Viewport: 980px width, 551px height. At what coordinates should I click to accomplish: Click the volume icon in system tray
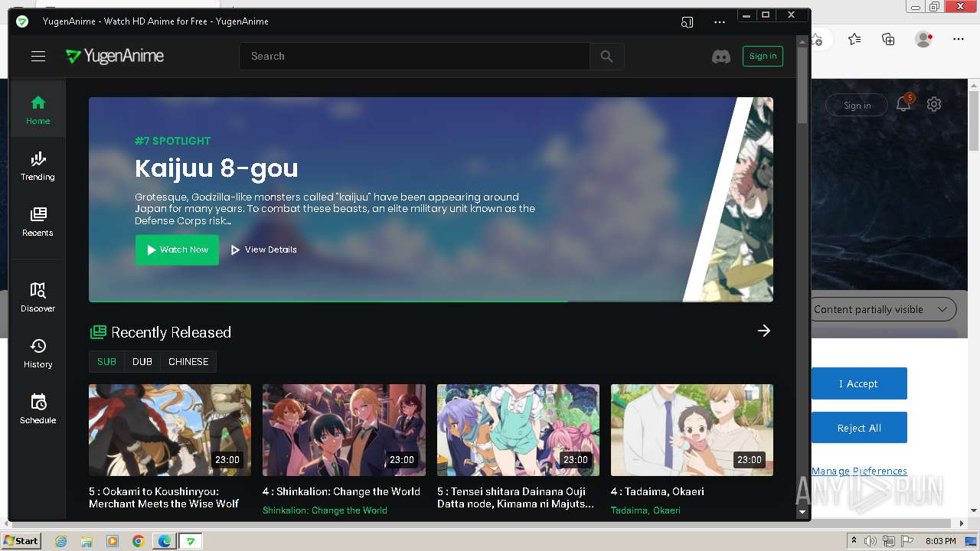871,541
